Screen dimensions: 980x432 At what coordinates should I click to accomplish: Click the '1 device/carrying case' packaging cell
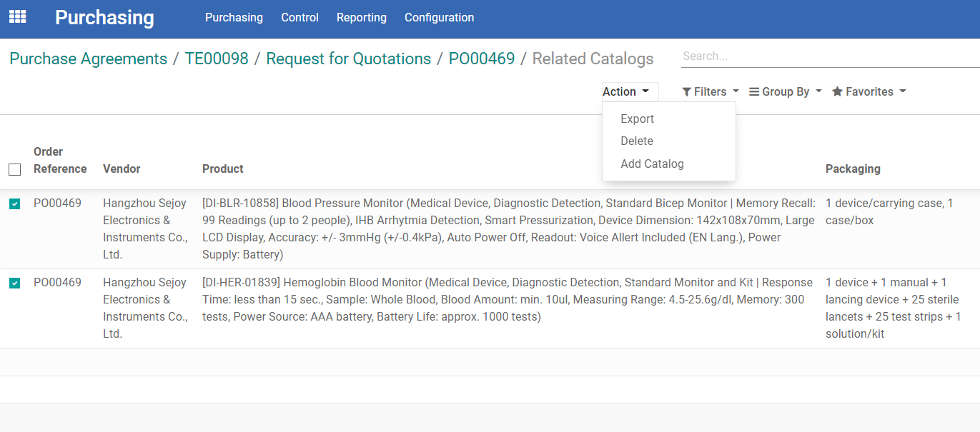click(889, 211)
